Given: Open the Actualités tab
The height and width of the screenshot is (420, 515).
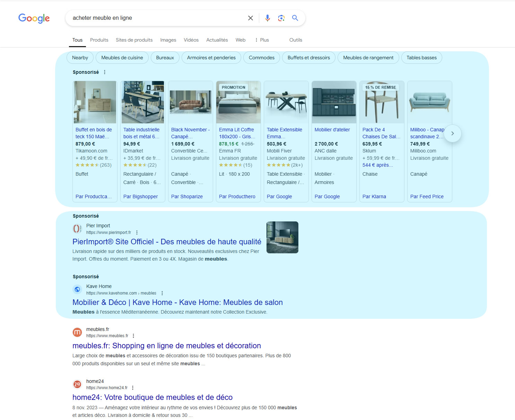Looking at the screenshot, I should point(217,40).
